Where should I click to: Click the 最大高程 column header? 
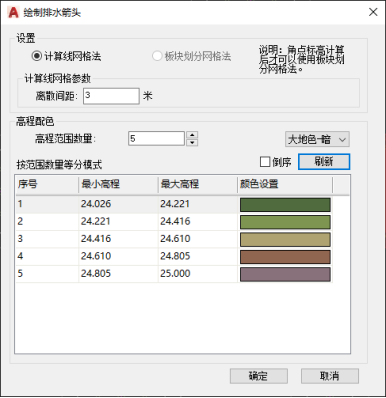pos(198,184)
